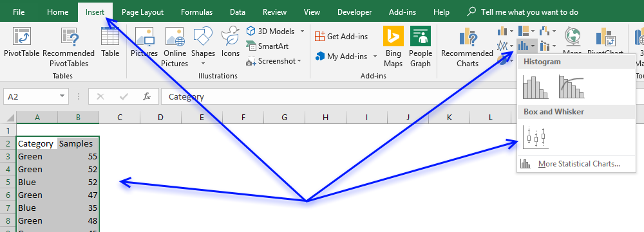
Task: Expand the statistic chart dropdown arrow
Action: tap(533, 46)
